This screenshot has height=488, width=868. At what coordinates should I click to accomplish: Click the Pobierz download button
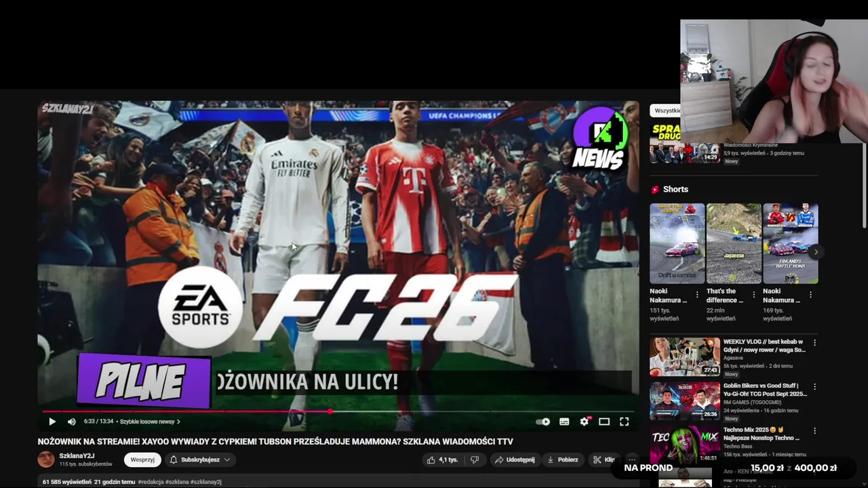(x=562, y=460)
